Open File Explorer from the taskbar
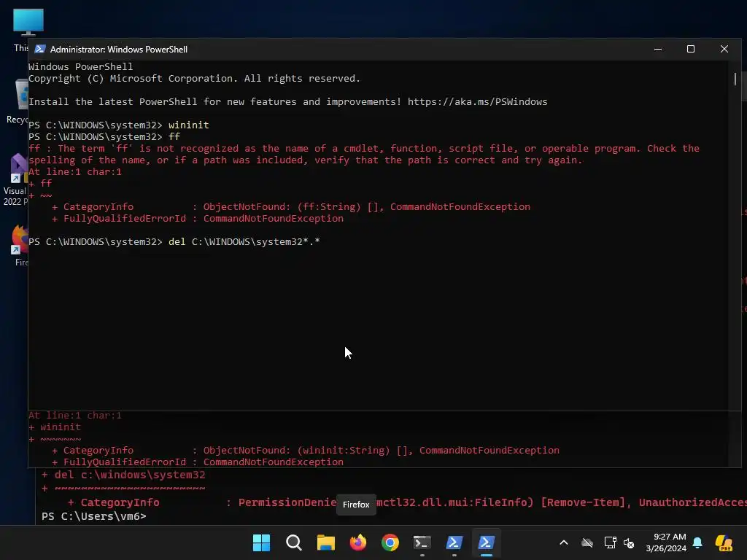Viewport: 747px width, 560px height. tap(326, 542)
